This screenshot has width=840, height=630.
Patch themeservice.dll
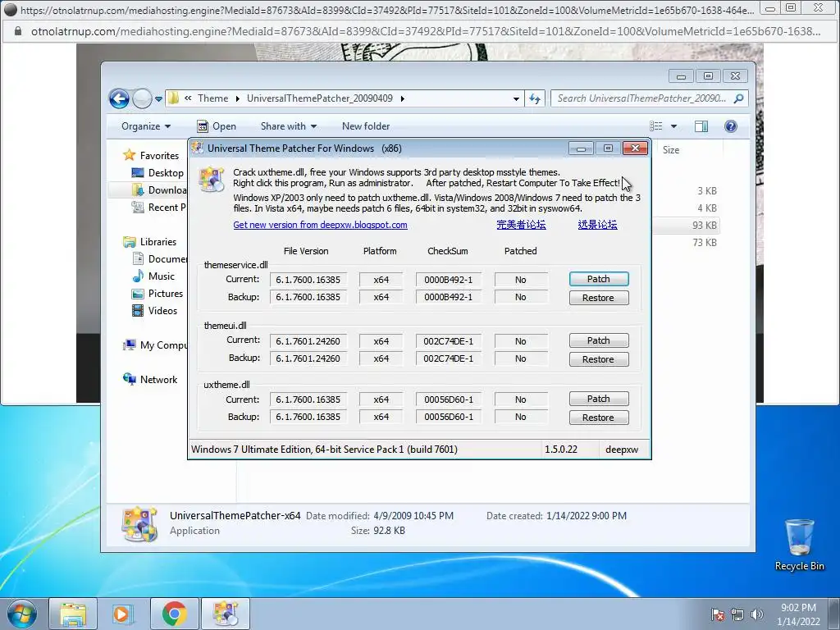point(598,279)
